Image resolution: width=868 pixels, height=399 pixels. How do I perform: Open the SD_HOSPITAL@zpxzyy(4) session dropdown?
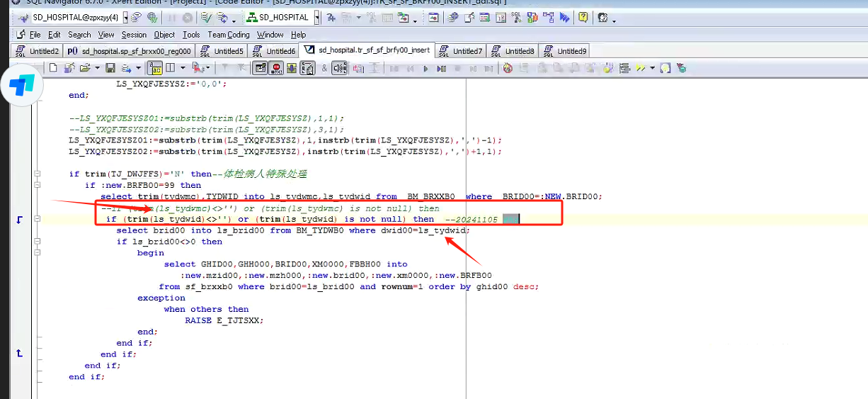[x=125, y=17]
